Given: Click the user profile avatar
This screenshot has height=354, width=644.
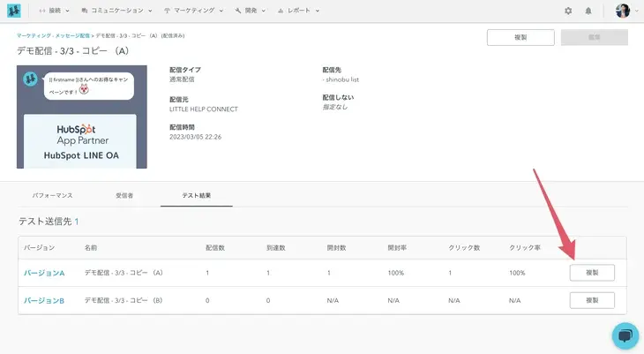Looking at the screenshot, I should tap(623, 11).
